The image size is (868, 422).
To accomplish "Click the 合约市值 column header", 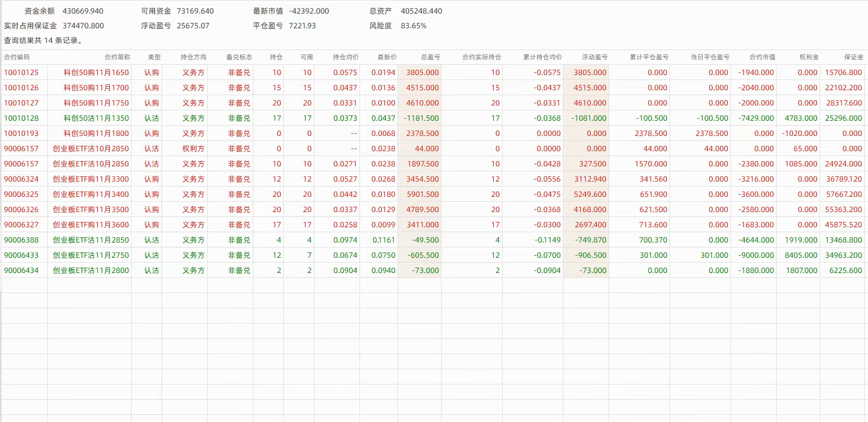I will click(762, 57).
